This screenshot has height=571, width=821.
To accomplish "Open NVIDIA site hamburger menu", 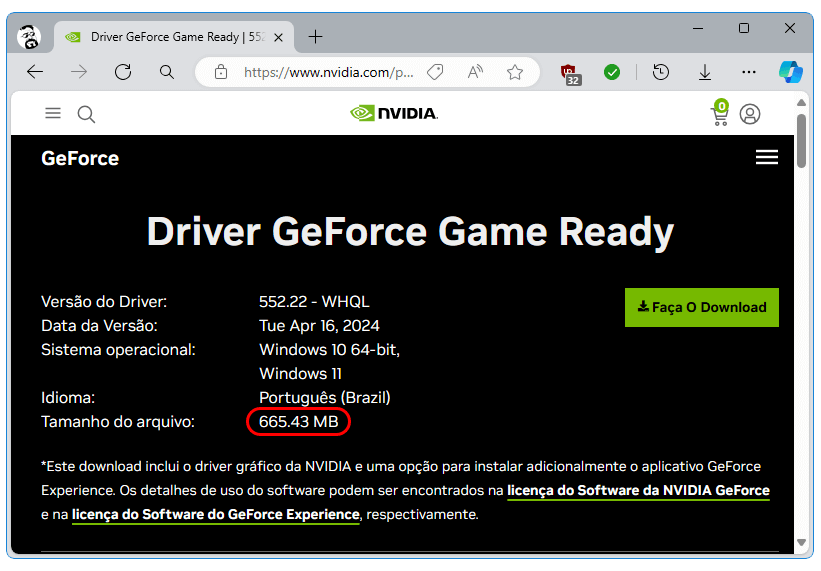I will (53, 113).
